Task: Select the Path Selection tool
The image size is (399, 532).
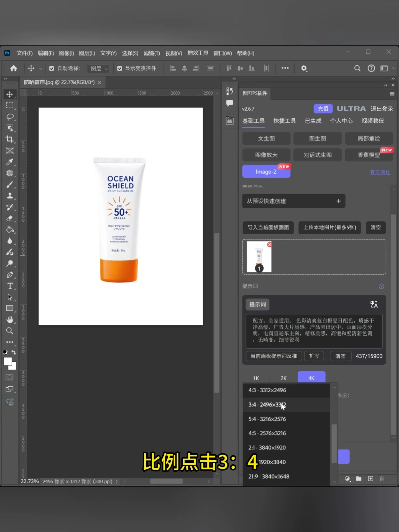Action: click(10, 297)
